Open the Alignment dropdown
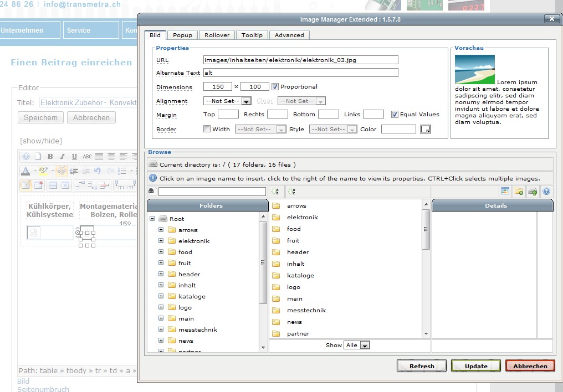 coord(227,101)
